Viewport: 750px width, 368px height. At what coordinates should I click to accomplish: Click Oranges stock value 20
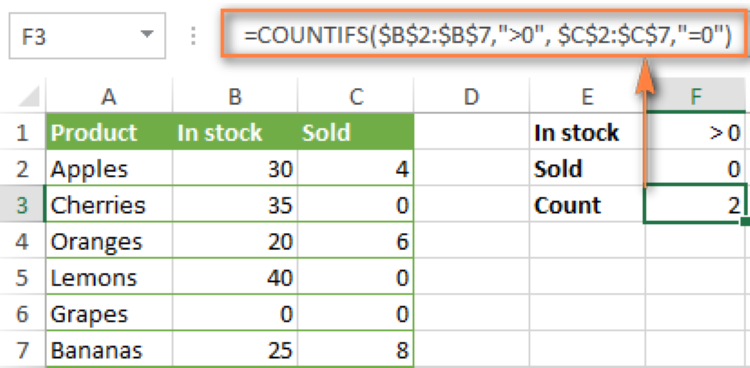click(235, 241)
